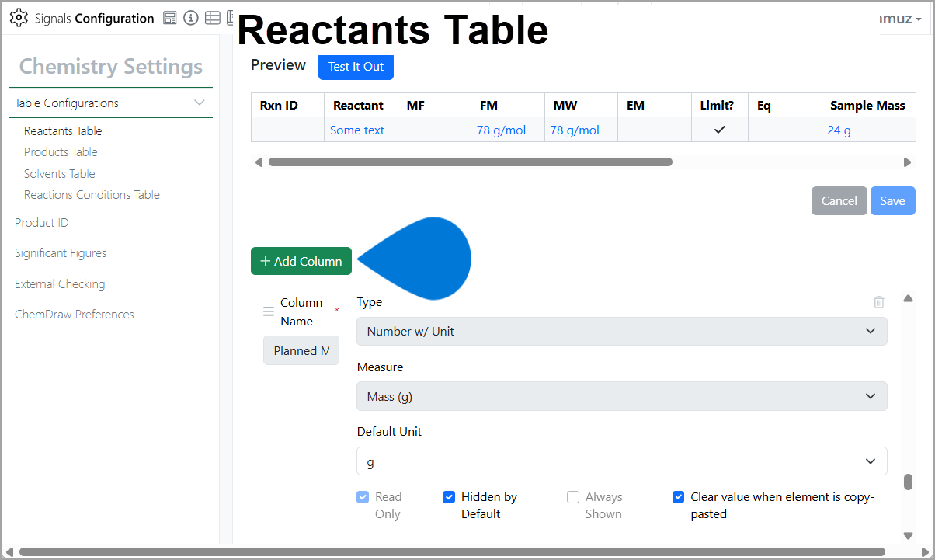Switch to the Products Table configuration
The width and height of the screenshot is (935, 560).
pyautogui.click(x=61, y=151)
